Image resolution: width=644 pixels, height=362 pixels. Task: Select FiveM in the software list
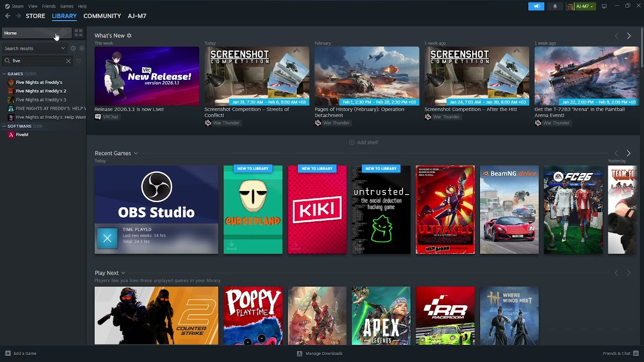[x=22, y=135]
